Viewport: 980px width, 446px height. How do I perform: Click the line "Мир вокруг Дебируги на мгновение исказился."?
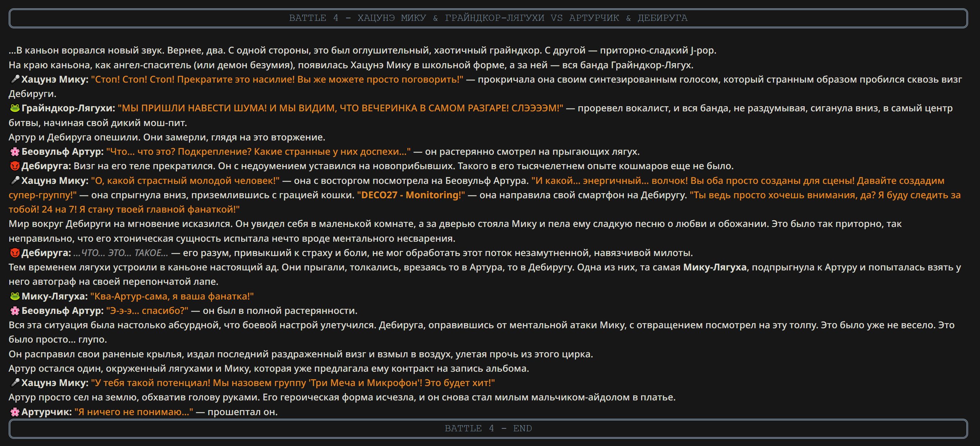click(x=121, y=224)
